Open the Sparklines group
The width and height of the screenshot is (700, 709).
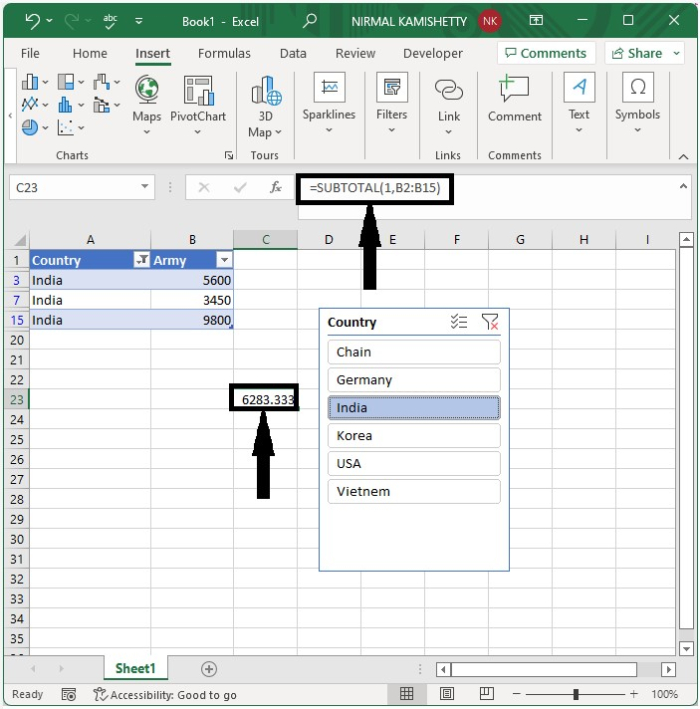point(329,104)
